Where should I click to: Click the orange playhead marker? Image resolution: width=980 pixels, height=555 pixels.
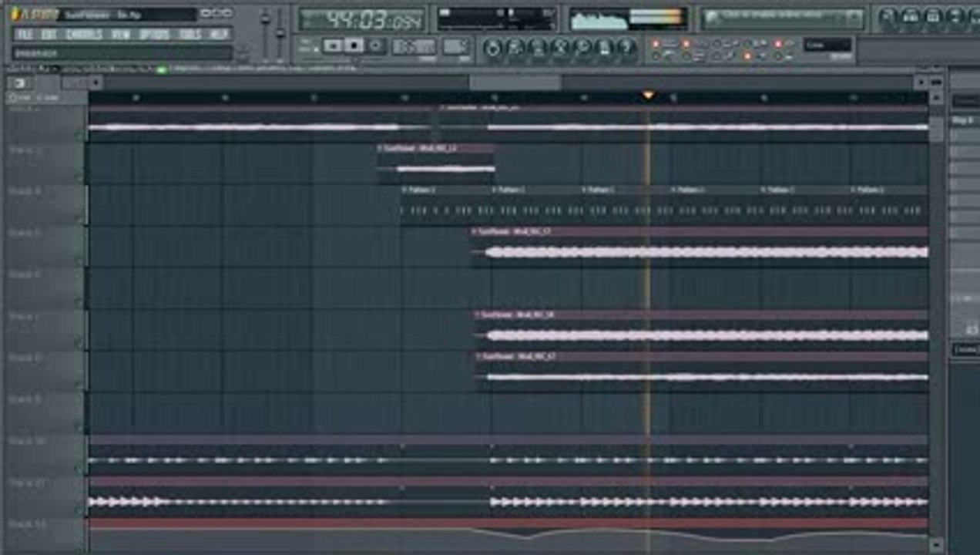tap(648, 96)
